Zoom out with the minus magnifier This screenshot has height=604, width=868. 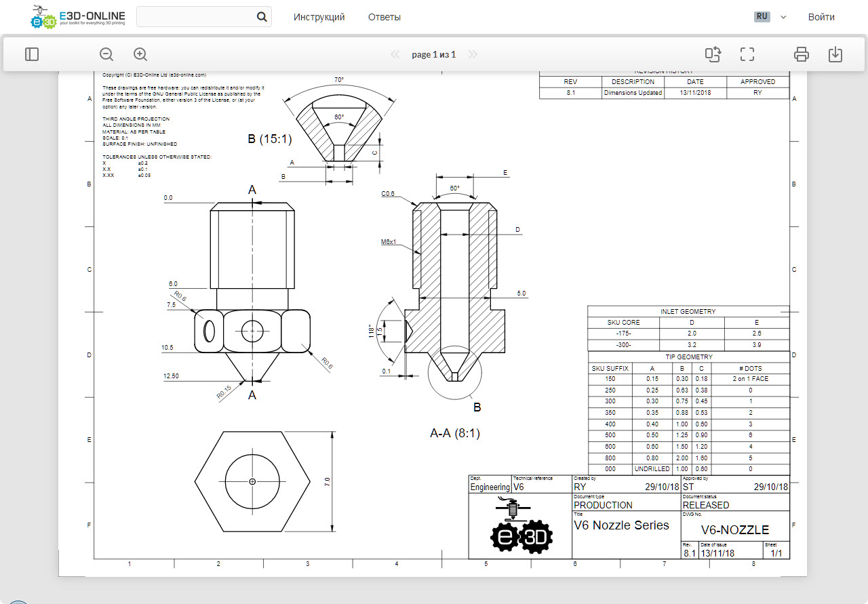coord(106,54)
